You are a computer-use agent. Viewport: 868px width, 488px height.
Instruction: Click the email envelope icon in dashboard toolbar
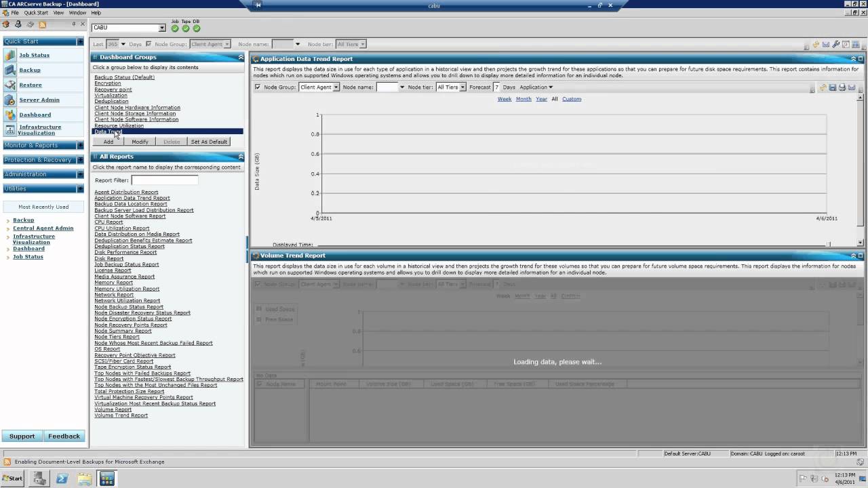coord(826,45)
